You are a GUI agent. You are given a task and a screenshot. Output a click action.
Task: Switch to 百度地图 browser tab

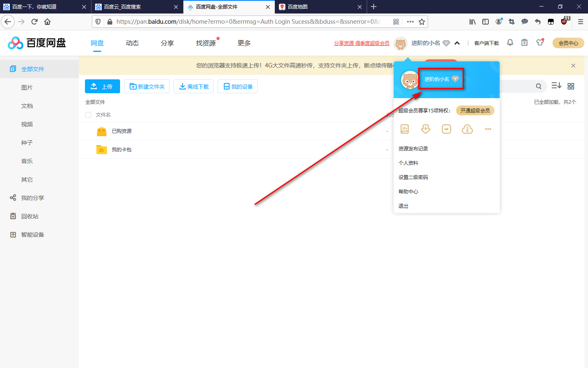(321, 7)
